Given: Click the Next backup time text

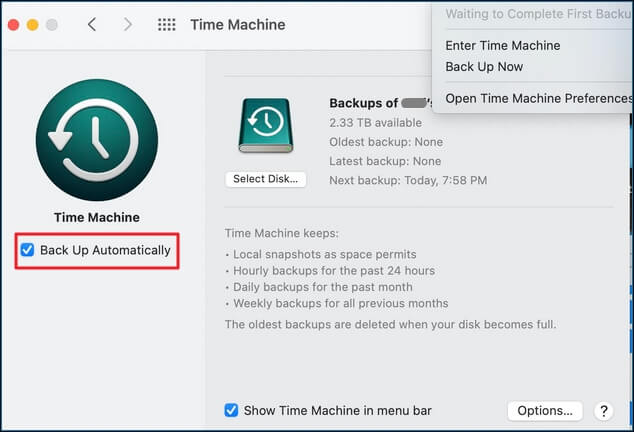Looking at the screenshot, I should click(408, 180).
